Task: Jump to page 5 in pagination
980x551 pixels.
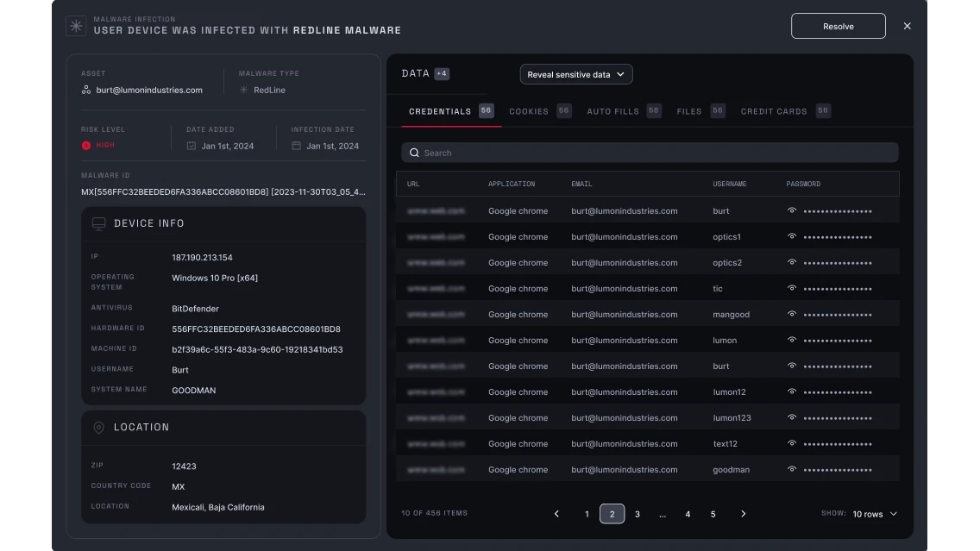Action: pyautogui.click(x=713, y=514)
